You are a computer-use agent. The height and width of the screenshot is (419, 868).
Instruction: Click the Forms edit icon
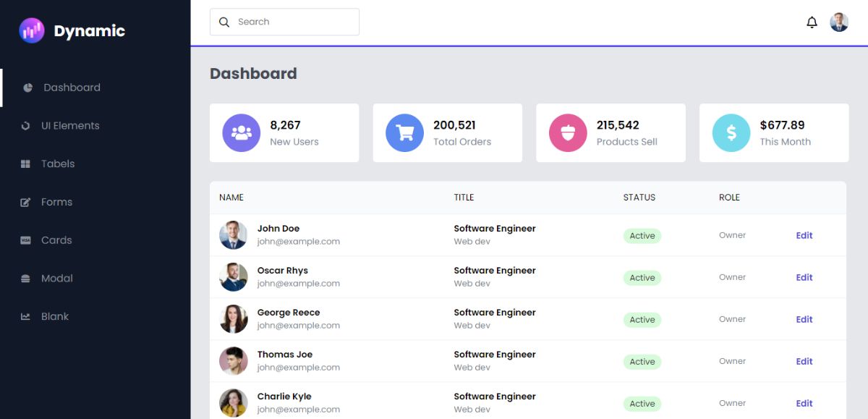[x=26, y=203]
